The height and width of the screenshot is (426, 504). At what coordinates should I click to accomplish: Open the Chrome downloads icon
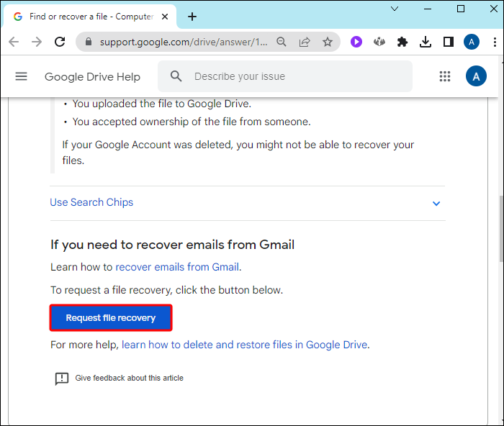tap(426, 42)
